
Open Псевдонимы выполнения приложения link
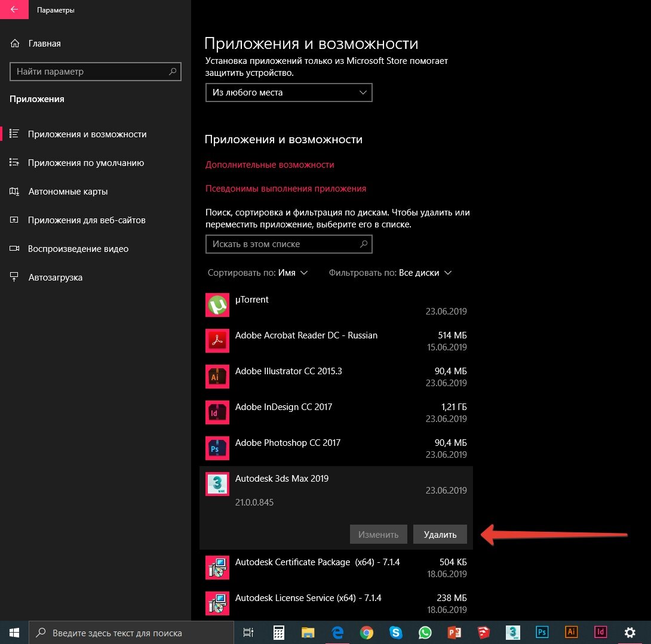coord(285,189)
